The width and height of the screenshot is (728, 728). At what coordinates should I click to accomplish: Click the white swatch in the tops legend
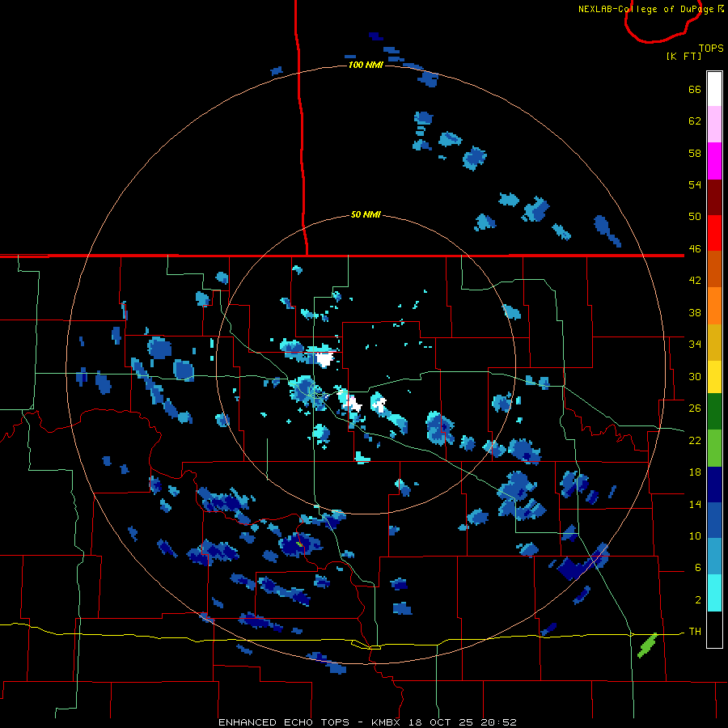click(714, 89)
